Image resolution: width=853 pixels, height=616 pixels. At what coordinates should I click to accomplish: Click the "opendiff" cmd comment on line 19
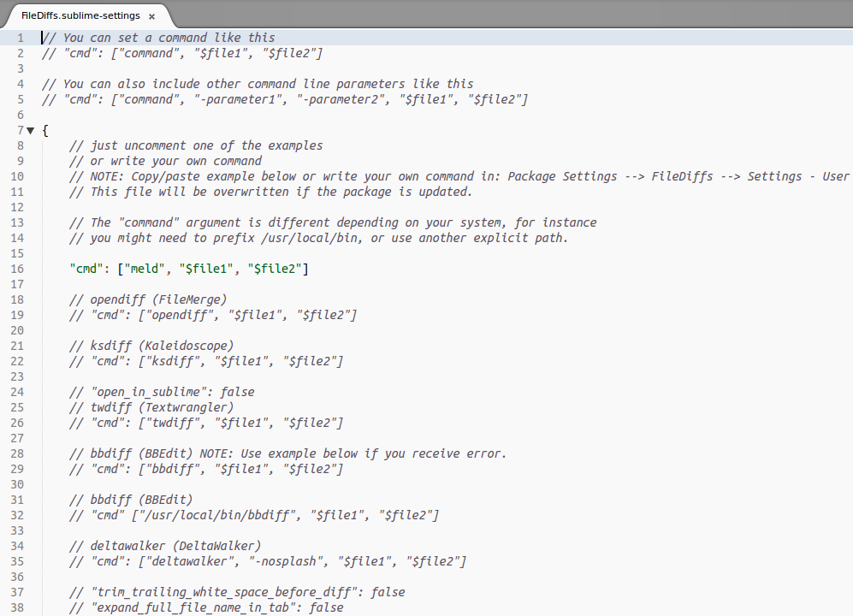tap(213, 315)
